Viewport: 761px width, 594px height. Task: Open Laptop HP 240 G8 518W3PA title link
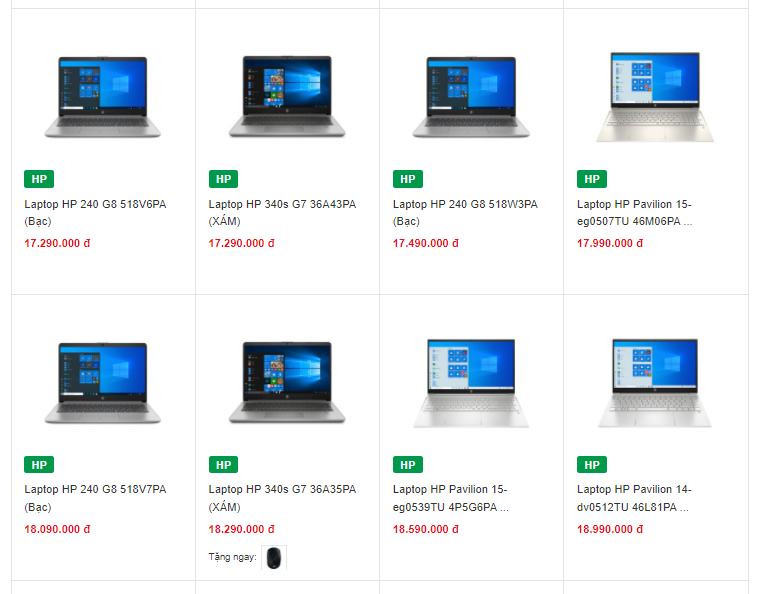pyautogui.click(x=465, y=213)
